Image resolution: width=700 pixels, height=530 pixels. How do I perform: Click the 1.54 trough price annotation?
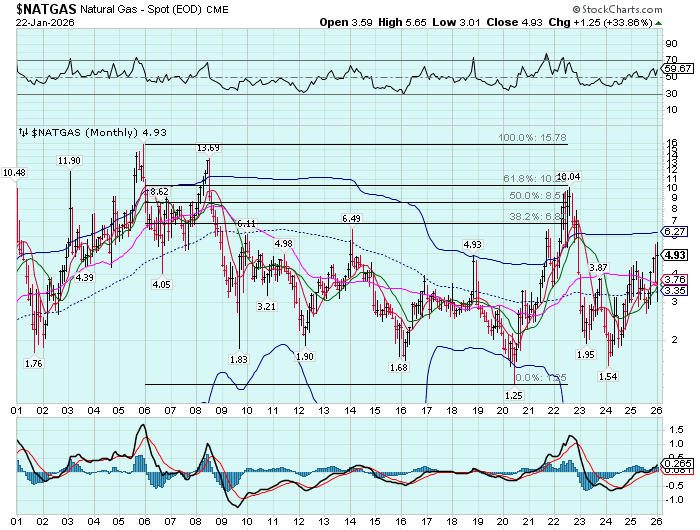(608, 376)
